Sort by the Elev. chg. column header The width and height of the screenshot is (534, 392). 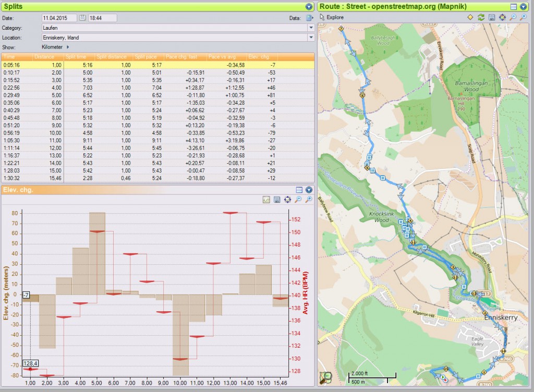[262, 57]
